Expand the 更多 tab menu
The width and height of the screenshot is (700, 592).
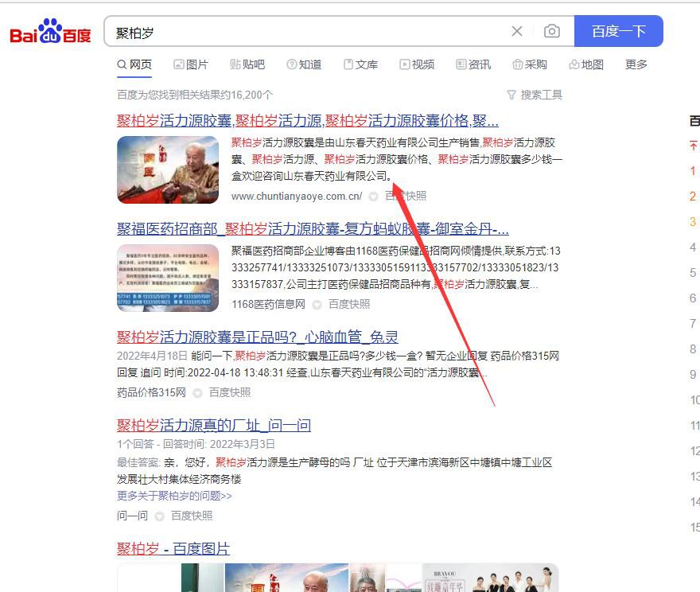click(636, 64)
